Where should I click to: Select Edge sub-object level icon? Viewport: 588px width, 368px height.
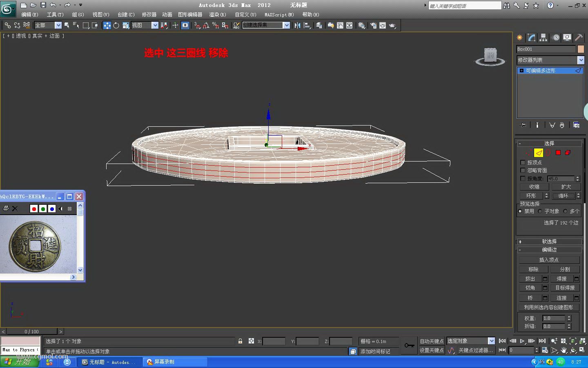point(539,153)
